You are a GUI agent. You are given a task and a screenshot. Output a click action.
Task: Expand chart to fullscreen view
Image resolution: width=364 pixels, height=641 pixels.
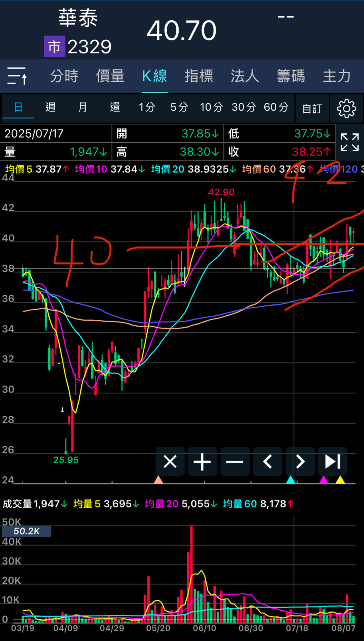point(350,142)
